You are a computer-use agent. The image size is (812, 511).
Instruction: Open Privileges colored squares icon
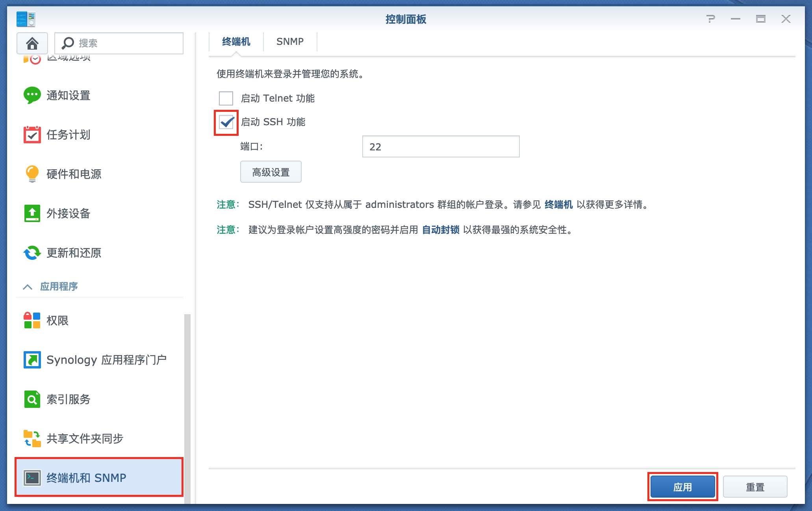tap(32, 320)
